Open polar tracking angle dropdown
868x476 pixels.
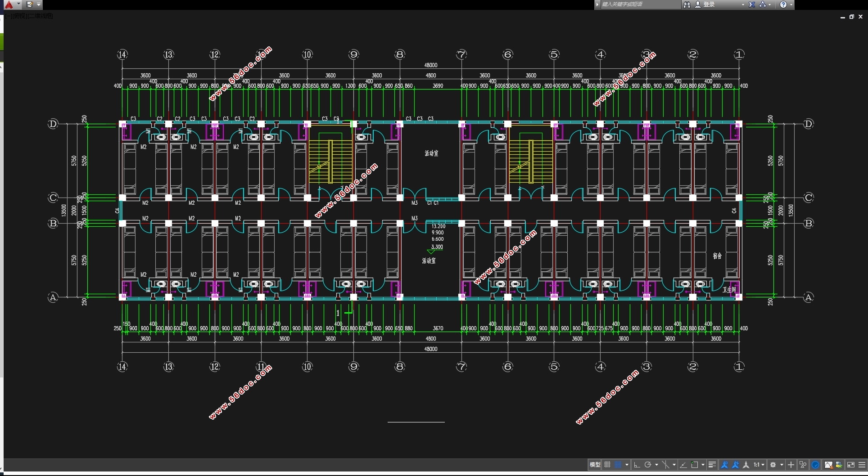pyautogui.click(x=656, y=465)
